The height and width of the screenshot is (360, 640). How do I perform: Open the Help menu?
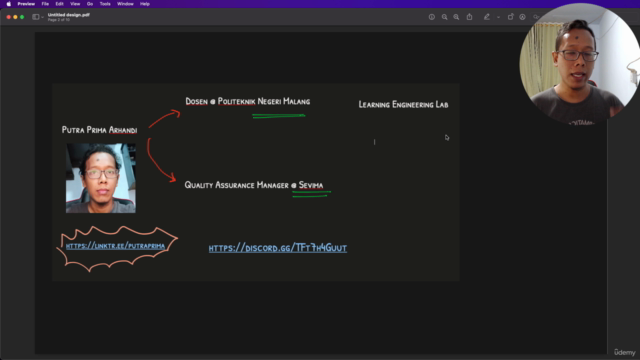tap(145, 4)
